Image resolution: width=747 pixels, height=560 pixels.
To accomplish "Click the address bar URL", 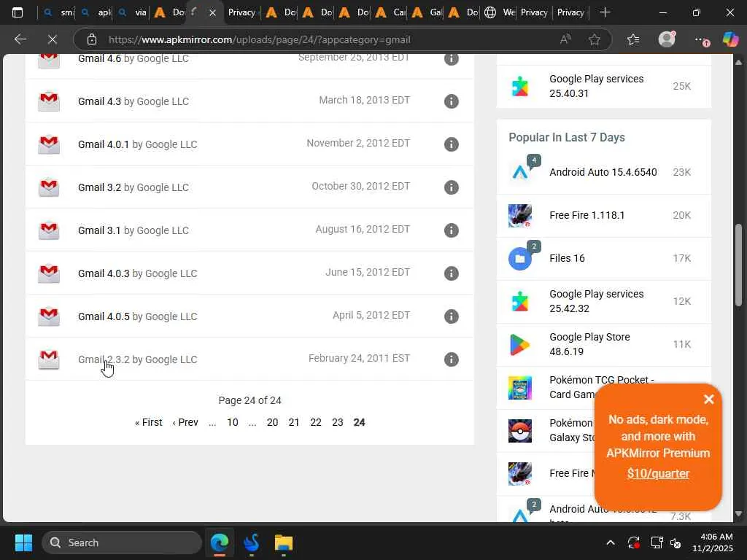I will [259, 39].
